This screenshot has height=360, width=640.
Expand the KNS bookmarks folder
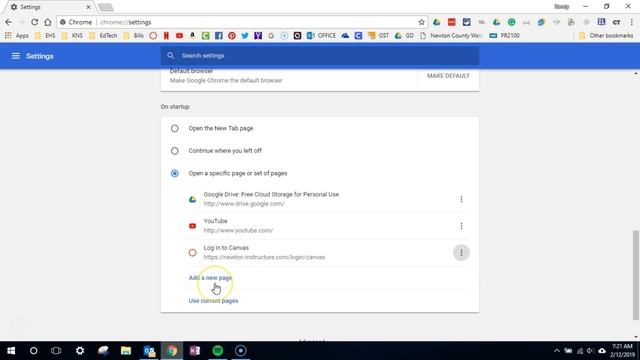(72, 36)
